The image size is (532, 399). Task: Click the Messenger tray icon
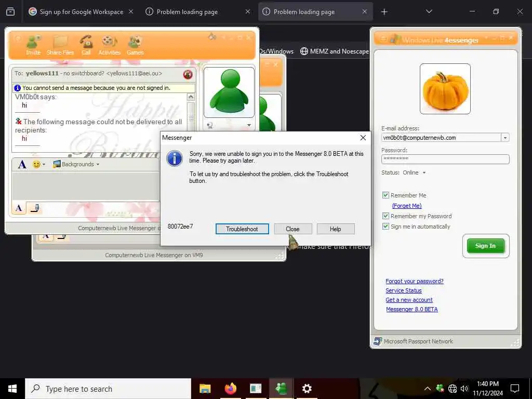pos(440,388)
